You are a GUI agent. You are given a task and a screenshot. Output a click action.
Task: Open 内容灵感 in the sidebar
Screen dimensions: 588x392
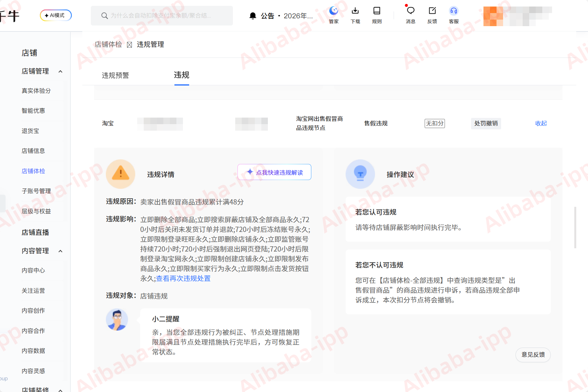pyautogui.click(x=33, y=371)
